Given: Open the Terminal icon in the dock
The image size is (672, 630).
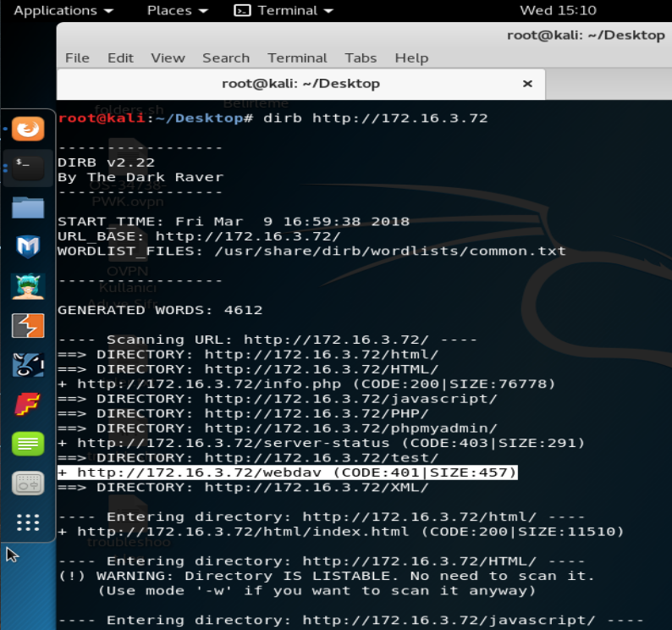Looking at the screenshot, I should (x=28, y=168).
